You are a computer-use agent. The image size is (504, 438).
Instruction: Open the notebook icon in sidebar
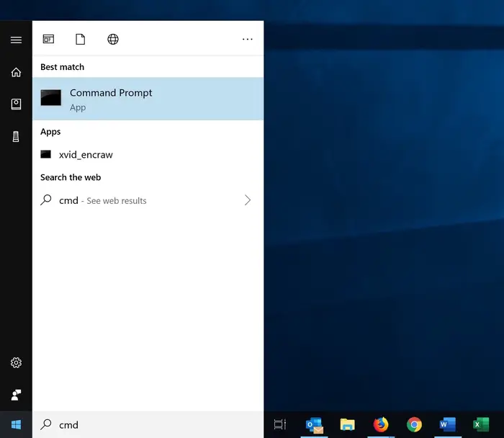click(x=16, y=104)
